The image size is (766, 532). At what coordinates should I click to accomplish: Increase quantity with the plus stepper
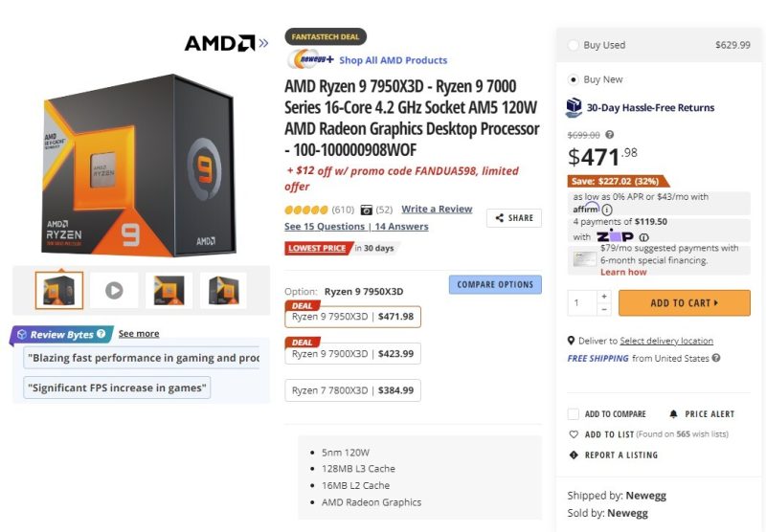(604, 297)
